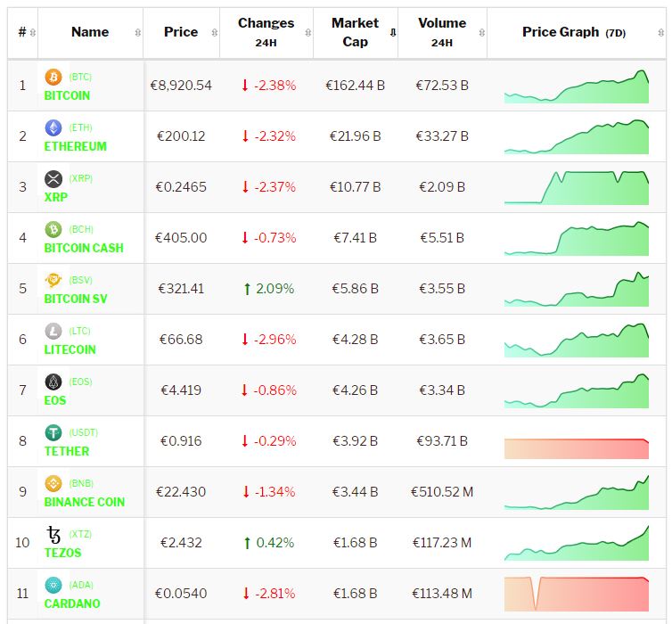672x624 pixels.
Task: Click the Ethereum diamond logo icon
Action: click(x=53, y=127)
